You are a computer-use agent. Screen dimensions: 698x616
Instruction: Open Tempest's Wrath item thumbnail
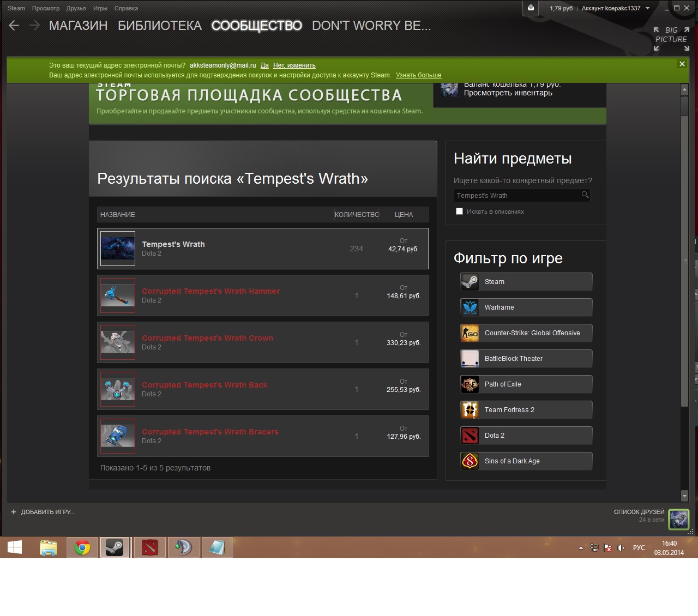coord(118,249)
